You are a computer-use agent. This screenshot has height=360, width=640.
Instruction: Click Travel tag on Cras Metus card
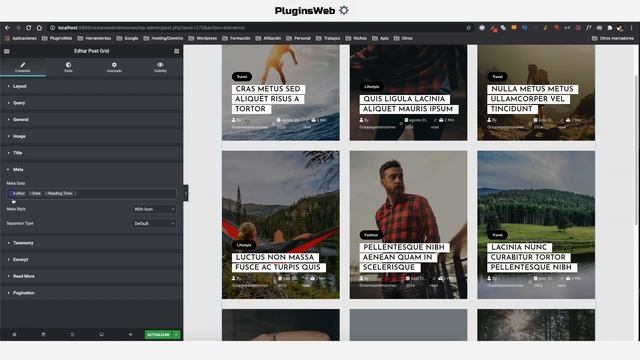pos(242,77)
